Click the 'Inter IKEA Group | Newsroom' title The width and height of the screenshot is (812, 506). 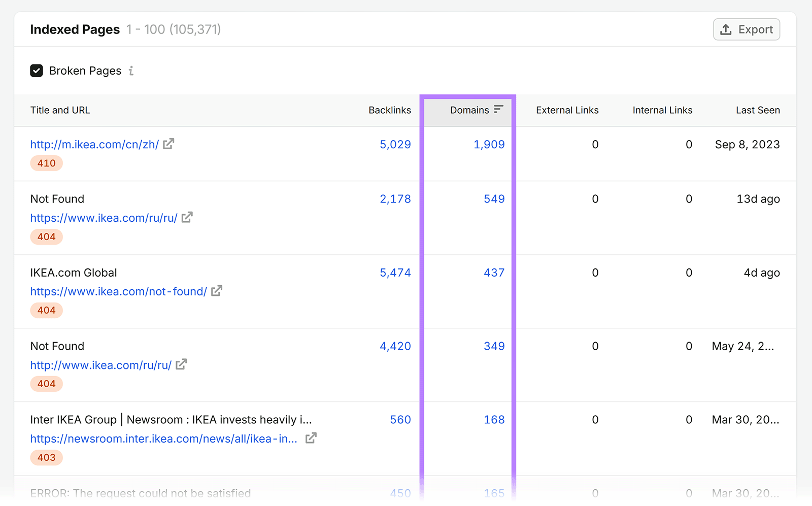click(x=171, y=420)
